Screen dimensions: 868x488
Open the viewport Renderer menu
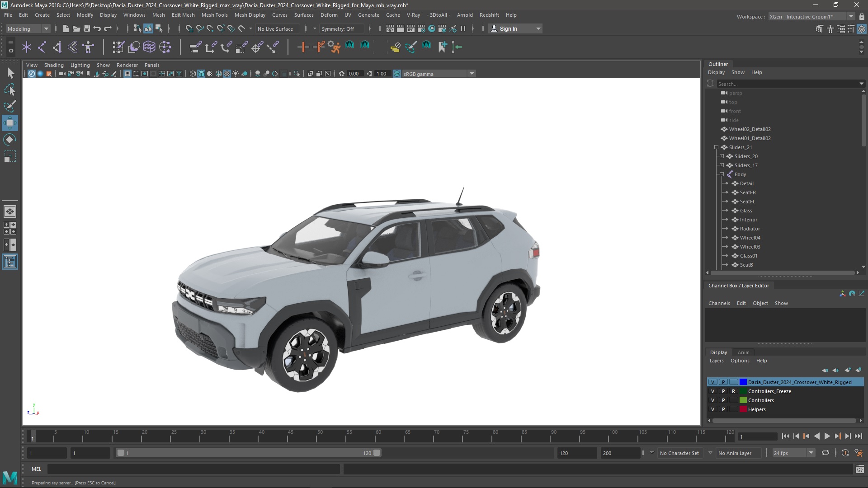coord(127,65)
